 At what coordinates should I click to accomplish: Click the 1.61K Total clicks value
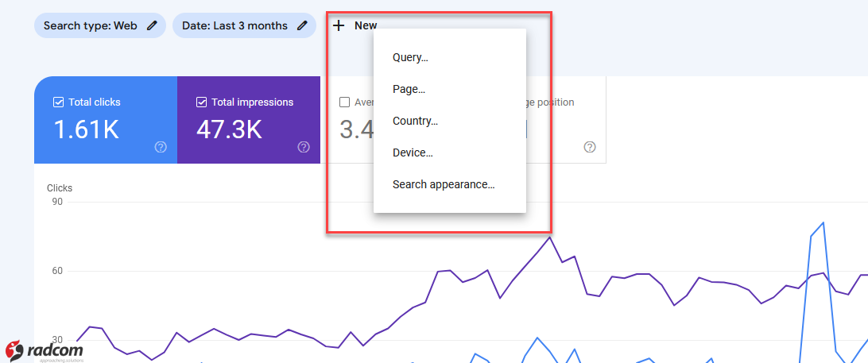(x=86, y=129)
